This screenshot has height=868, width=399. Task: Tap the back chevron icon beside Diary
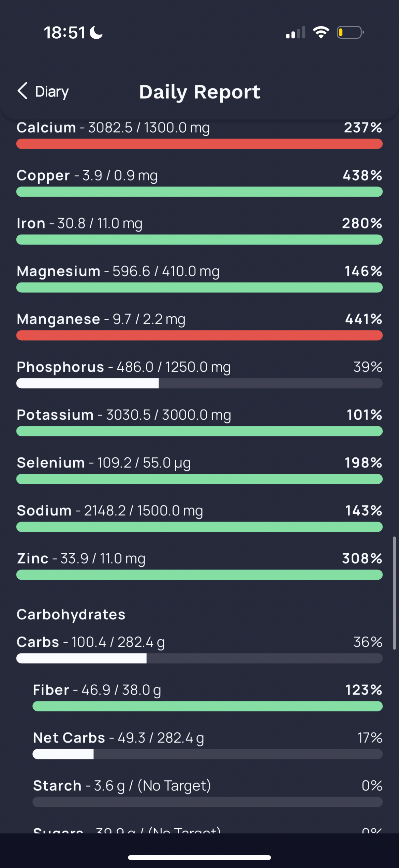point(22,91)
